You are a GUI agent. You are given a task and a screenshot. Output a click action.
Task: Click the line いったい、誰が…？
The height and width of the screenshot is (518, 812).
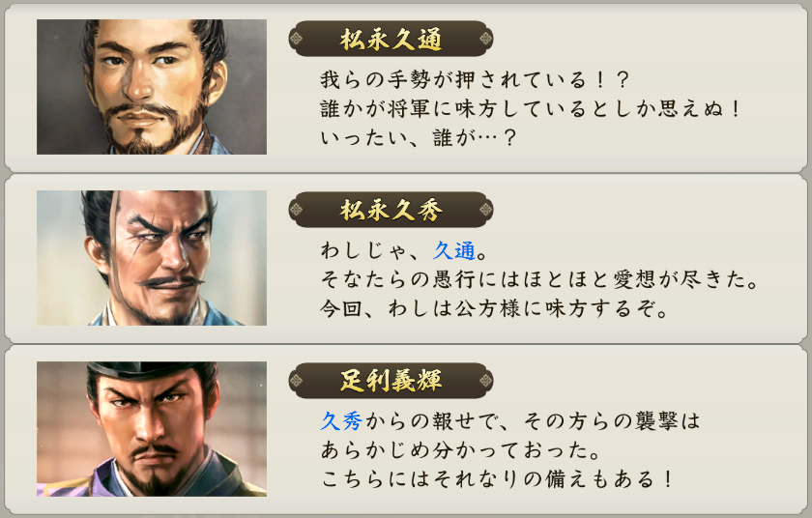pyautogui.click(x=419, y=137)
